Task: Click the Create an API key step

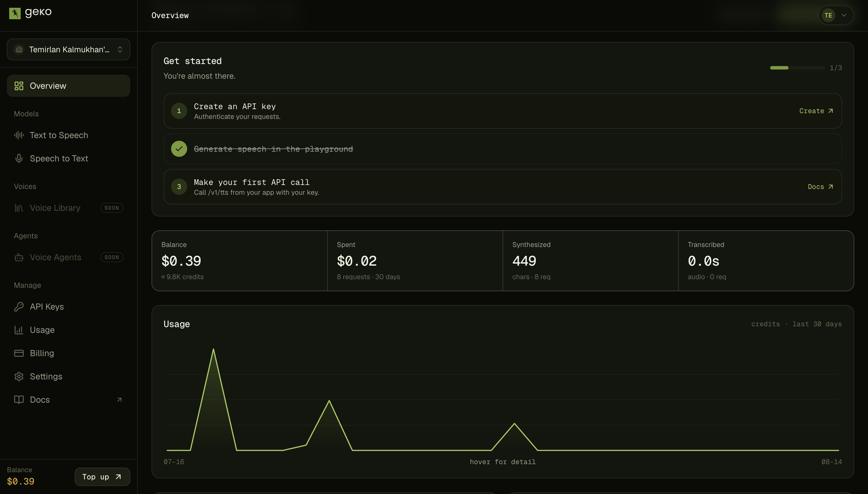Action: coord(503,111)
